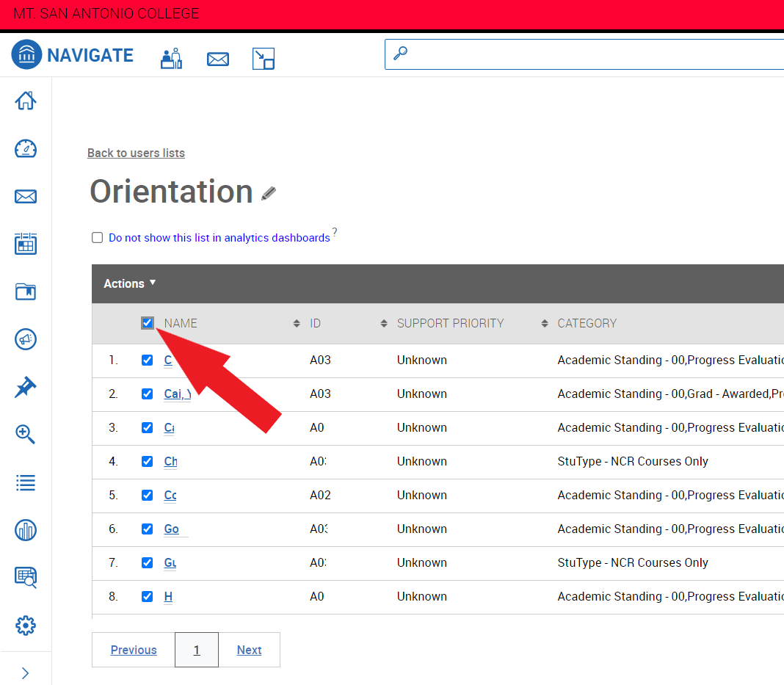Viewport: 784px width, 685px height.
Task: Open the 'Cai' student link in row 2
Action: [178, 394]
